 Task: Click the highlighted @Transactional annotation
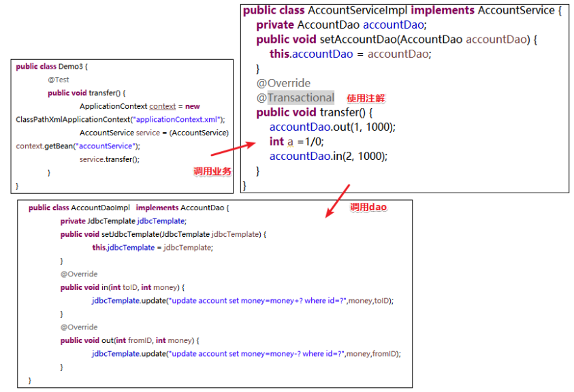pos(296,98)
